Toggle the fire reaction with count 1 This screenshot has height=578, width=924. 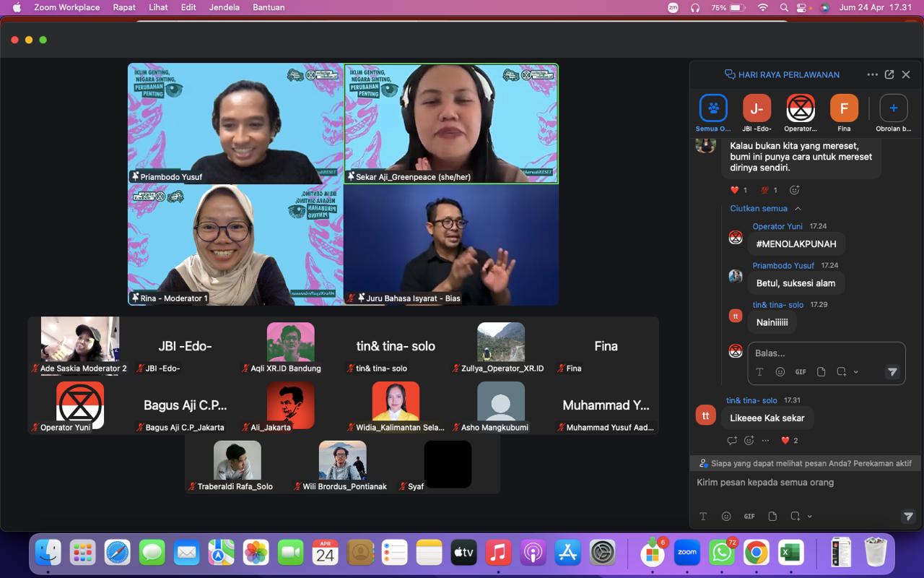(769, 190)
